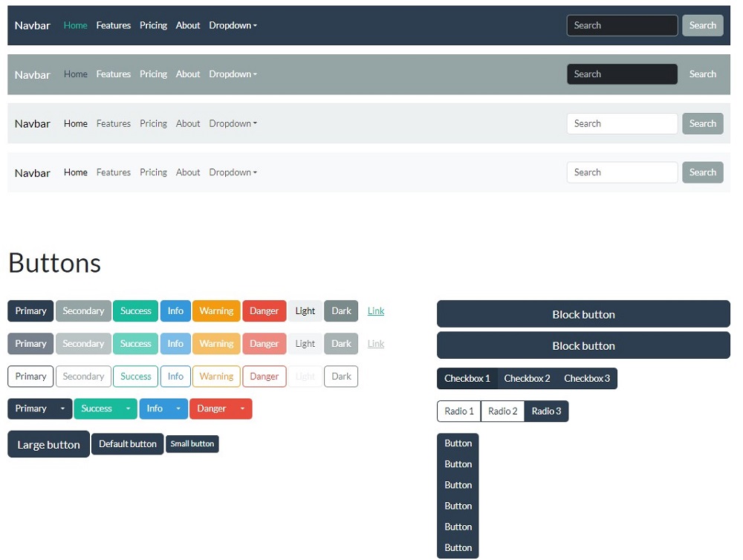Select About in the bottom light navbar
The width and height of the screenshot is (743, 560).
[188, 172]
